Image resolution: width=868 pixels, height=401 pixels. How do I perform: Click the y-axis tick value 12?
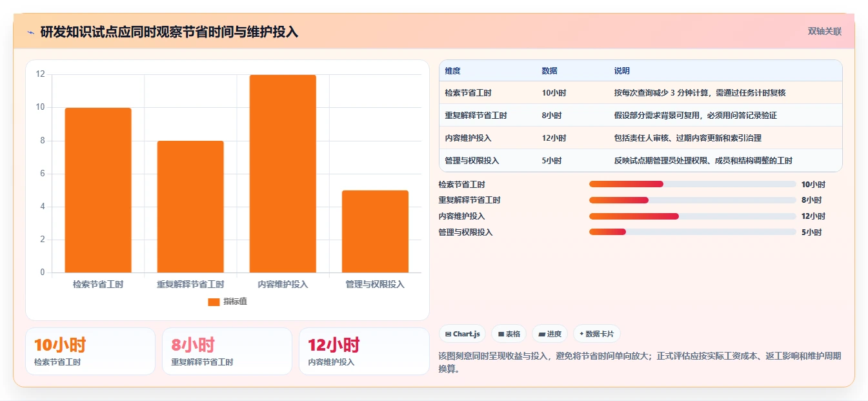(41, 74)
